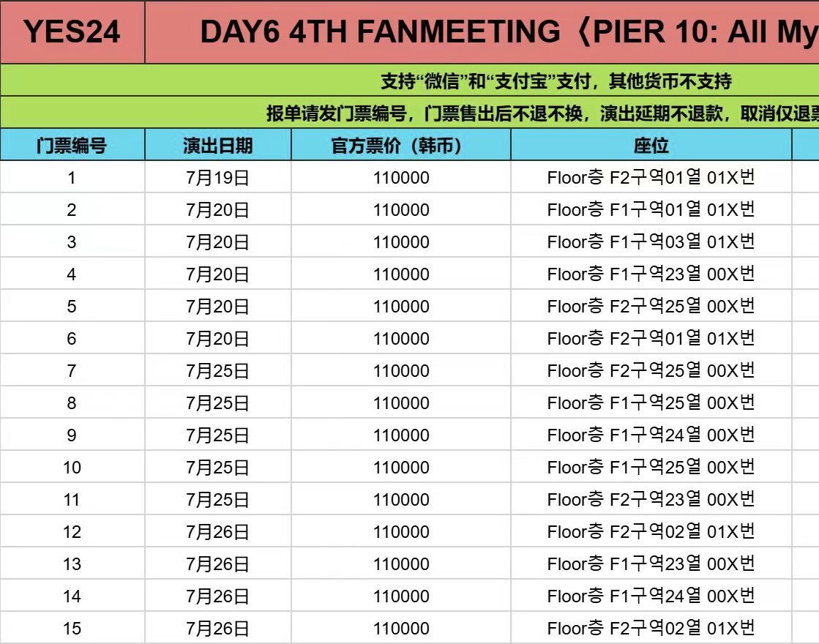Click the 7月19日 date cell
This screenshot has height=644, width=819.
click(218, 177)
